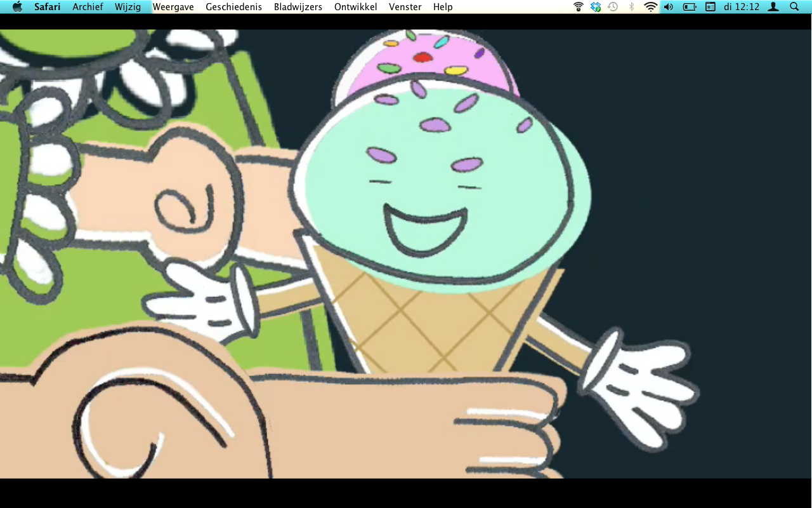
Task: Open the Help menu
Action: (443, 7)
